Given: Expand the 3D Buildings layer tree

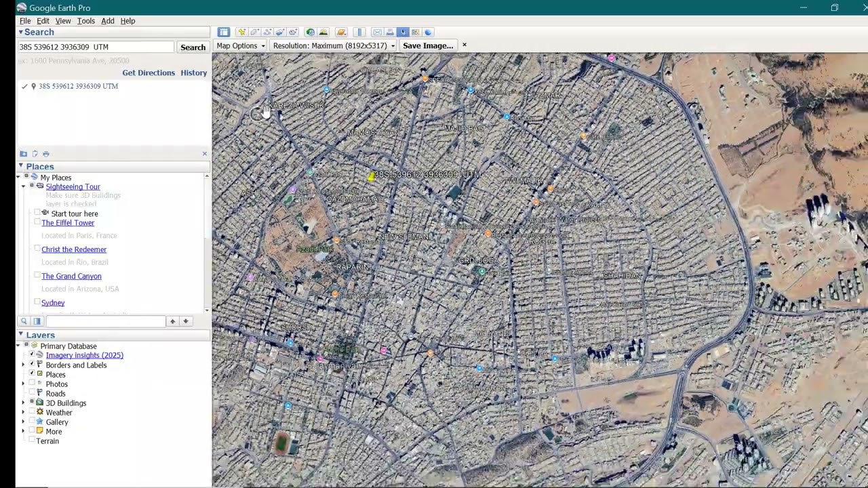Looking at the screenshot, I should pyautogui.click(x=23, y=403).
